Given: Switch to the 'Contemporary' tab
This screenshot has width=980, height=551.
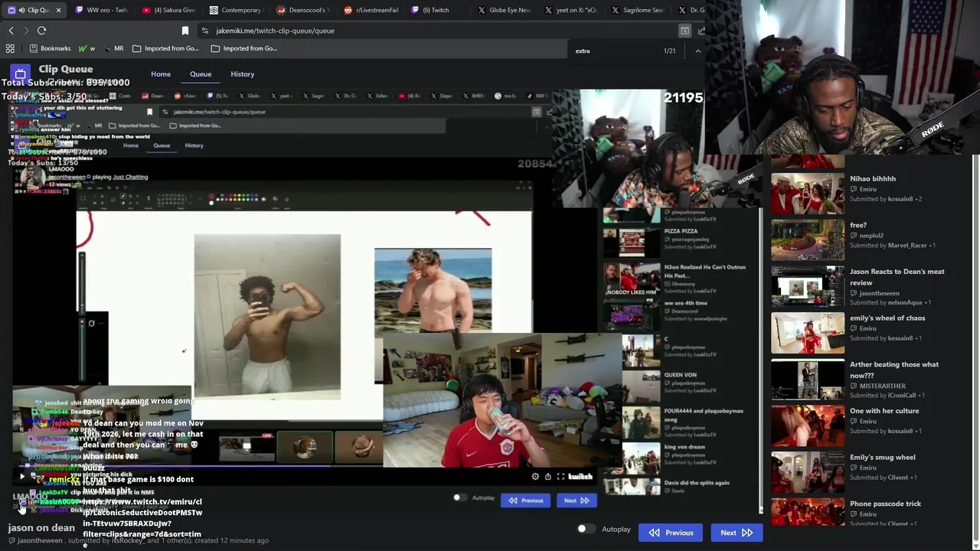Looking at the screenshot, I should 236,10.
